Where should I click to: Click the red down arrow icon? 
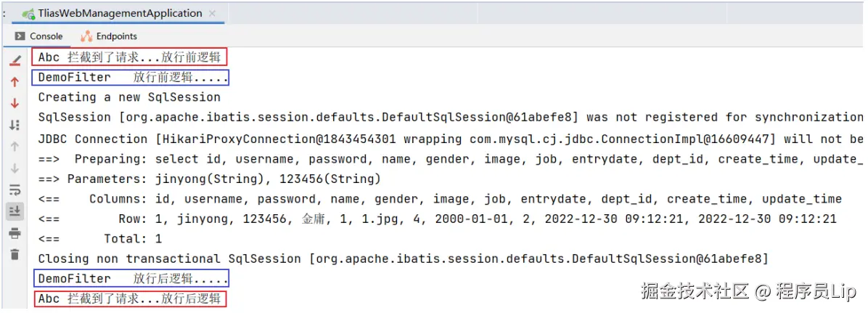(x=15, y=103)
